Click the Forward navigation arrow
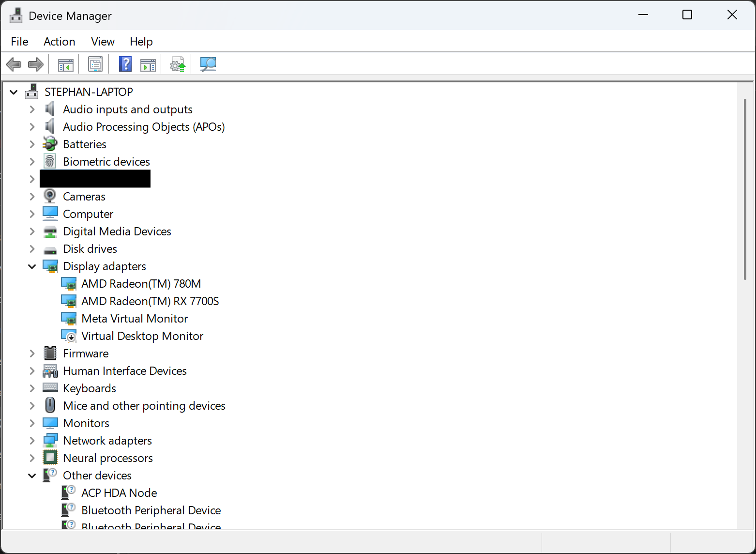This screenshot has height=554, width=756. click(x=35, y=64)
